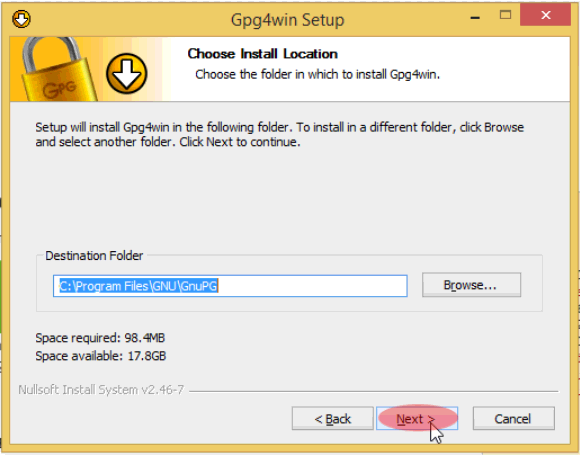Open the Browse... folder chooser
This screenshot has height=455, width=580.
click(x=471, y=285)
